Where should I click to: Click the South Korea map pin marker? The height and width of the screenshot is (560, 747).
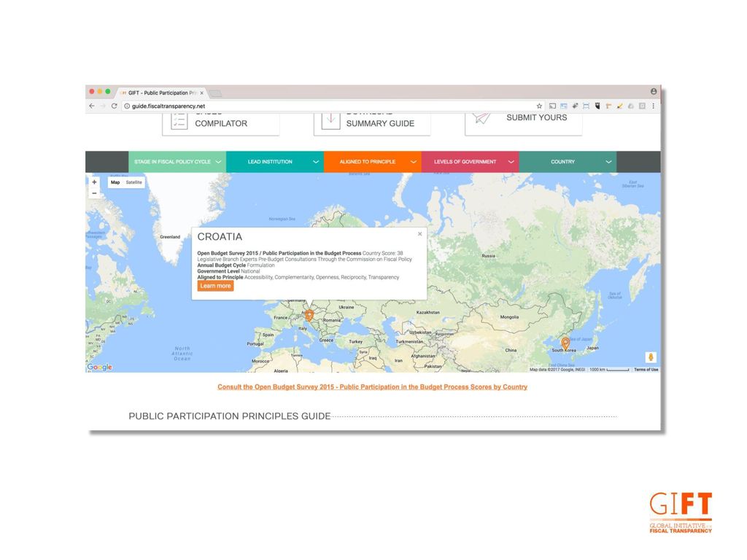565,343
